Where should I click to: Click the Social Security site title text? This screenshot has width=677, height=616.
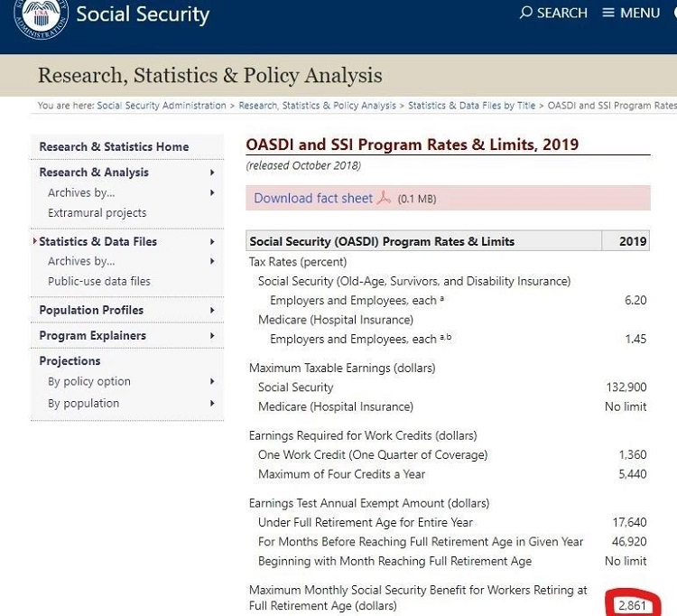point(143,14)
